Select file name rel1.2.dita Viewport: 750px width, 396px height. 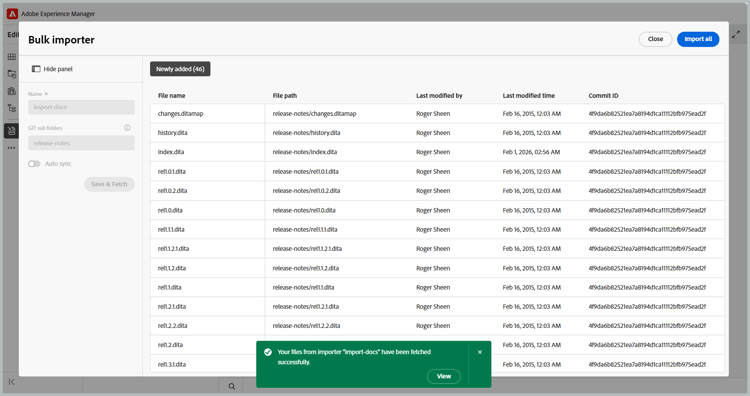(170, 345)
